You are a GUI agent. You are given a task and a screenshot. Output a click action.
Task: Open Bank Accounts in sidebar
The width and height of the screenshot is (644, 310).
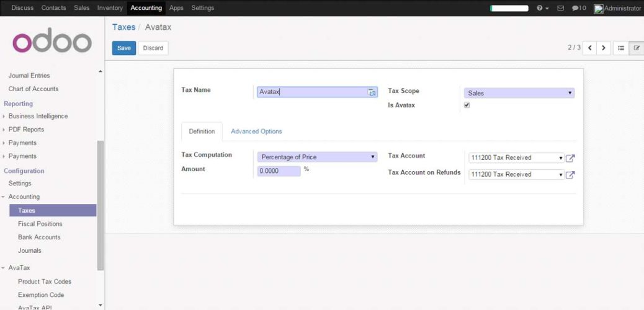coord(39,237)
